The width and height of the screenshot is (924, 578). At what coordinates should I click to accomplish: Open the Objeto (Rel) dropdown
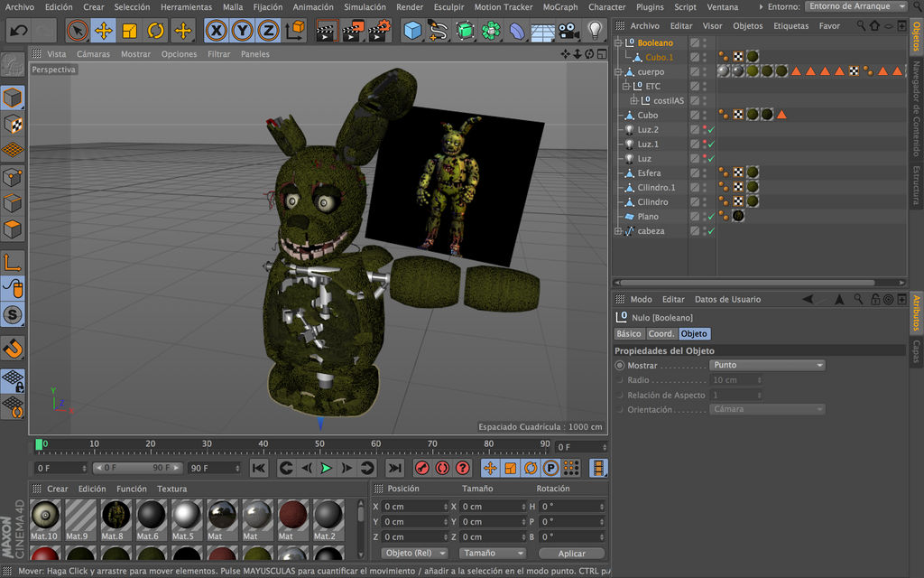pyautogui.click(x=415, y=554)
